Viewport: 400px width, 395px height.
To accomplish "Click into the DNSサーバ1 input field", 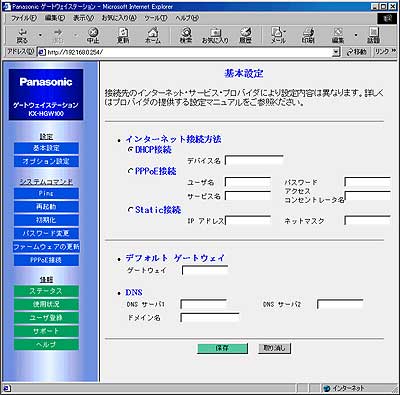I will 204,304.
